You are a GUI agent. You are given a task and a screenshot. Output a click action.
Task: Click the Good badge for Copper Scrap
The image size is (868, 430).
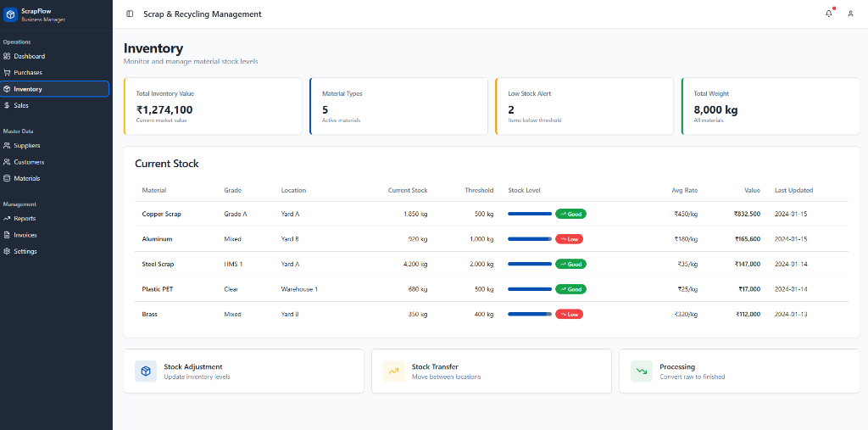click(x=570, y=214)
